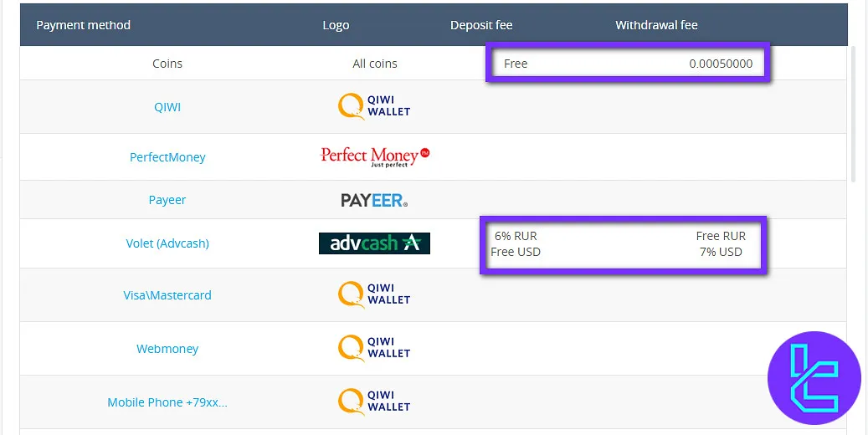868x435 pixels.
Task: Select the 7% USD withdrawal fee text
Action: click(x=721, y=252)
